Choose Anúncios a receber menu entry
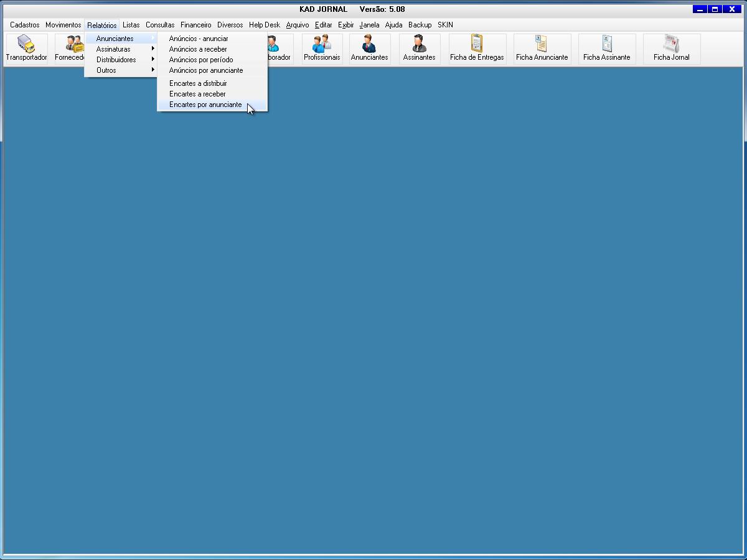This screenshot has width=747, height=560. click(x=198, y=49)
